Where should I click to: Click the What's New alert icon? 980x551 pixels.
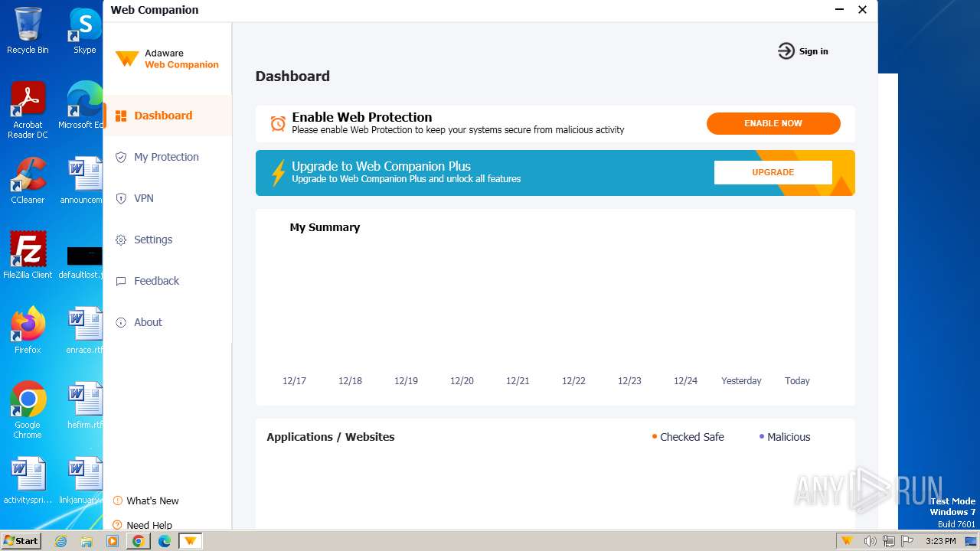(x=118, y=500)
